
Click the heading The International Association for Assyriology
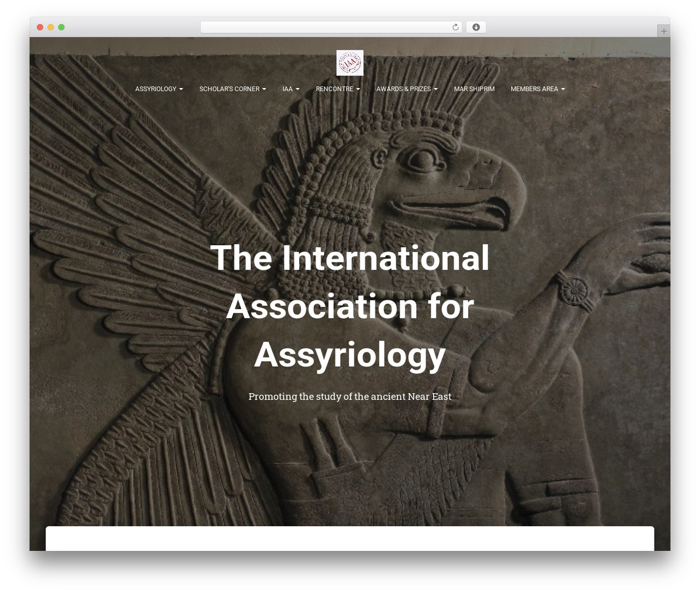coord(350,306)
